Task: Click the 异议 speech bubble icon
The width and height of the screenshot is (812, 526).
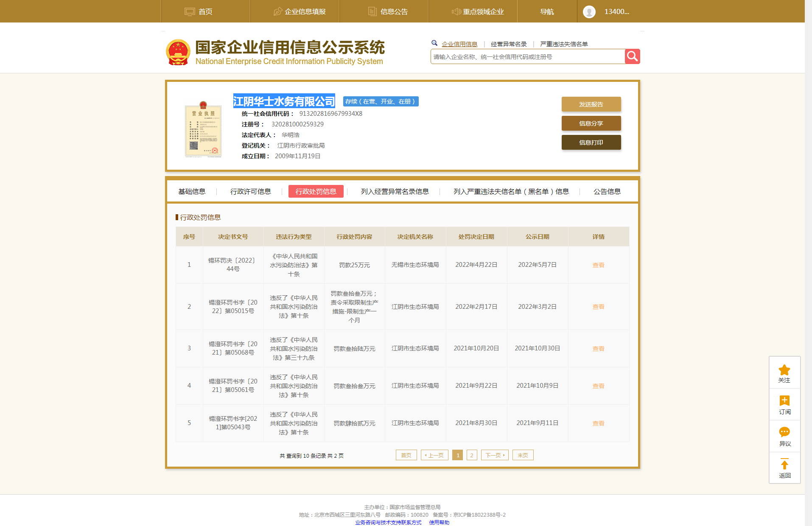Action: 784,432
